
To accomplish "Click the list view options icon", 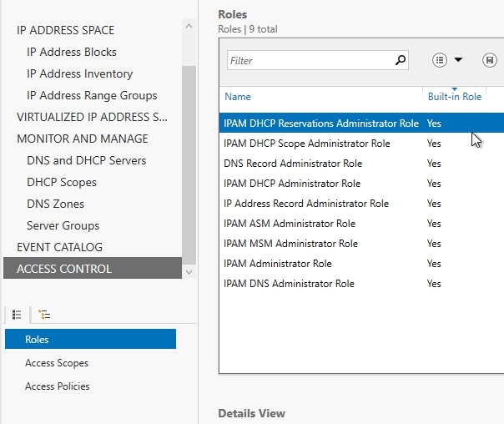I will [x=440, y=60].
